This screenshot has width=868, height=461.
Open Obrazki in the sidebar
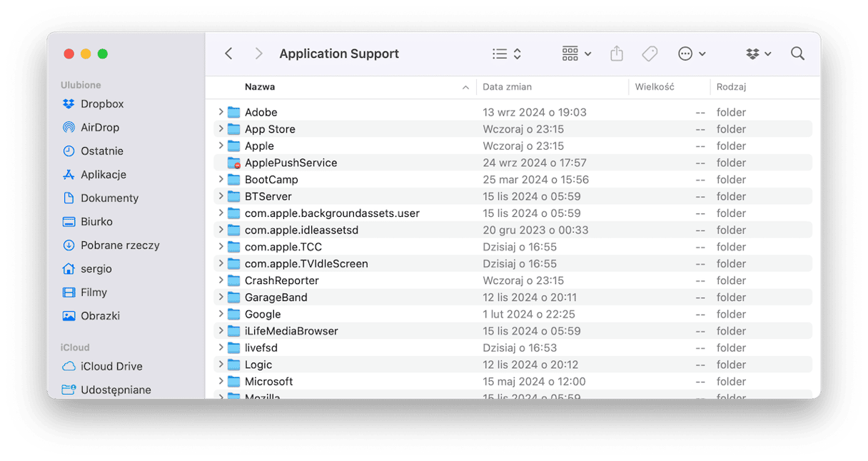pyautogui.click(x=91, y=315)
